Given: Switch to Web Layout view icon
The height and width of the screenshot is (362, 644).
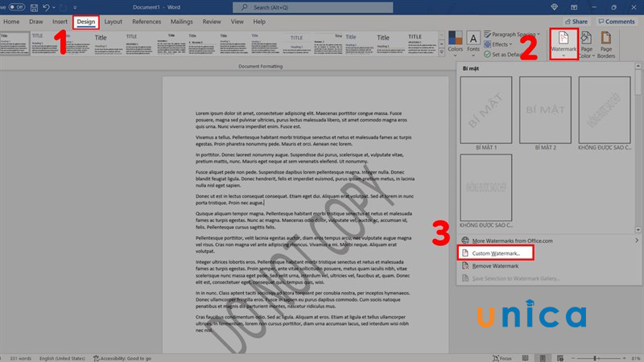Looking at the screenshot, I should point(559,358).
